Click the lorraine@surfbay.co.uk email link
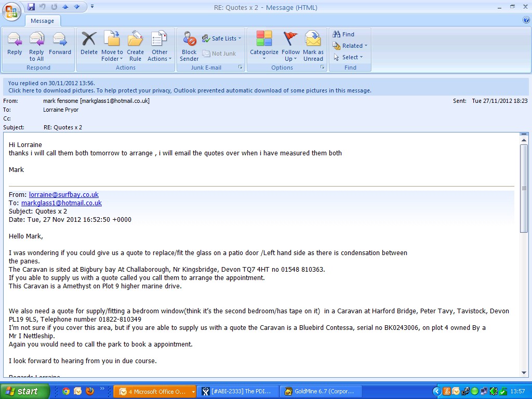Image resolution: width=532 pixels, height=399 pixels. [64, 194]
